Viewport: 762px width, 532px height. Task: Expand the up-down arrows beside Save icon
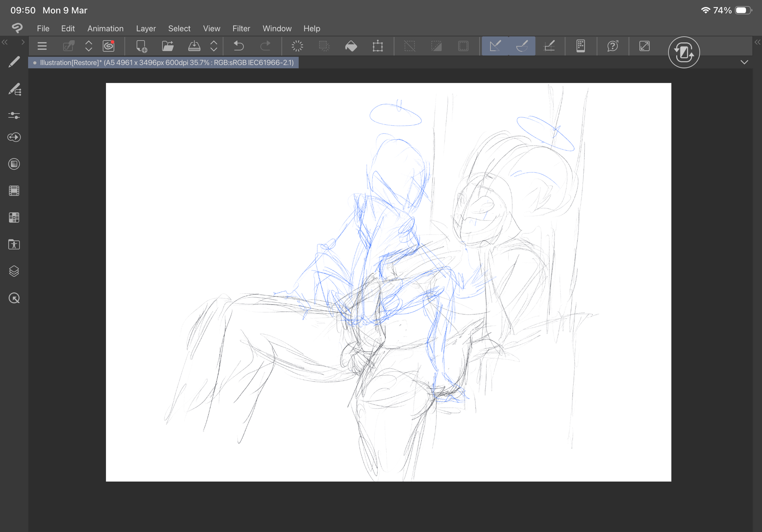coord(214,46)
